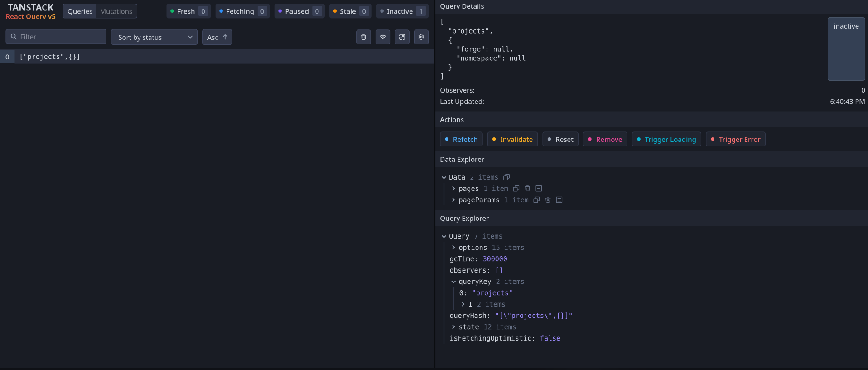Click the Refetch action button
Screen dimensions: 868x370
tap(461, 139)
